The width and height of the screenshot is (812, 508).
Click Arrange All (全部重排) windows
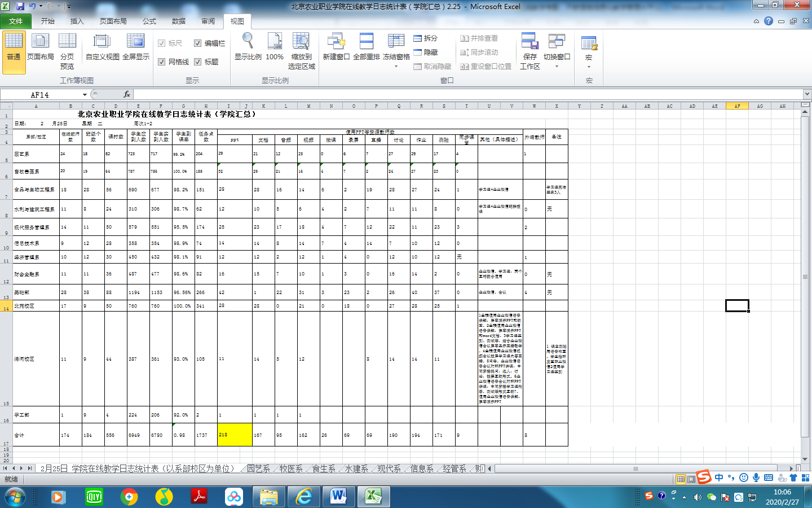[367, 47]
